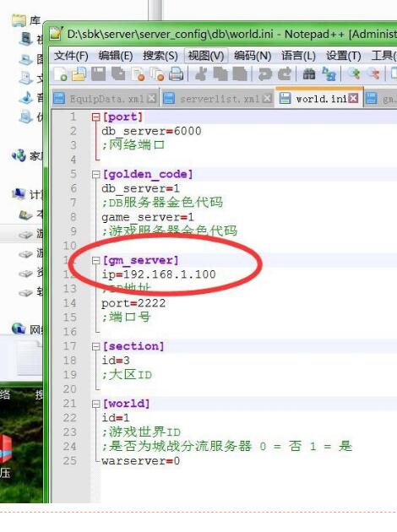397x532 pixels.
Task: Click the Zoom Out magnifier icon
Action: click(x=374, y=73)
